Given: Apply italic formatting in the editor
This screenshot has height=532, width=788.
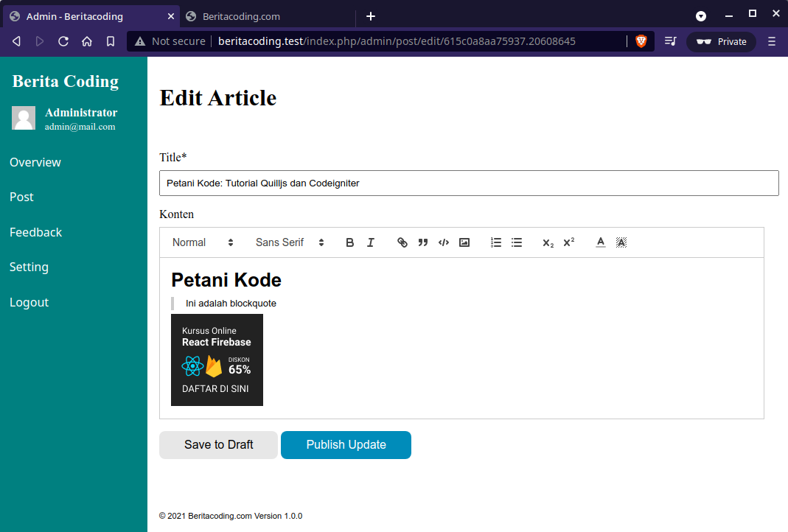Looking at the screenshot, I should pyautogui.click(x=370, y=242).
